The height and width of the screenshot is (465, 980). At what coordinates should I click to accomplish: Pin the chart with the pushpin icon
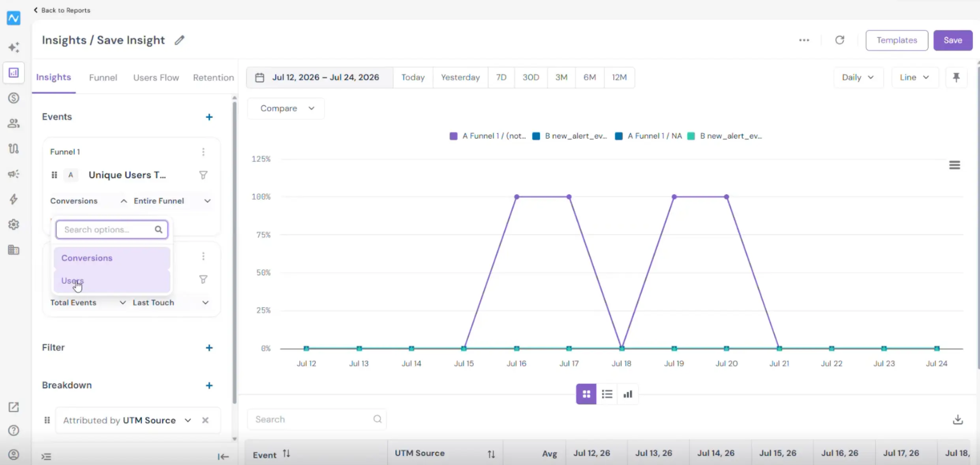[x=956, y=77]
